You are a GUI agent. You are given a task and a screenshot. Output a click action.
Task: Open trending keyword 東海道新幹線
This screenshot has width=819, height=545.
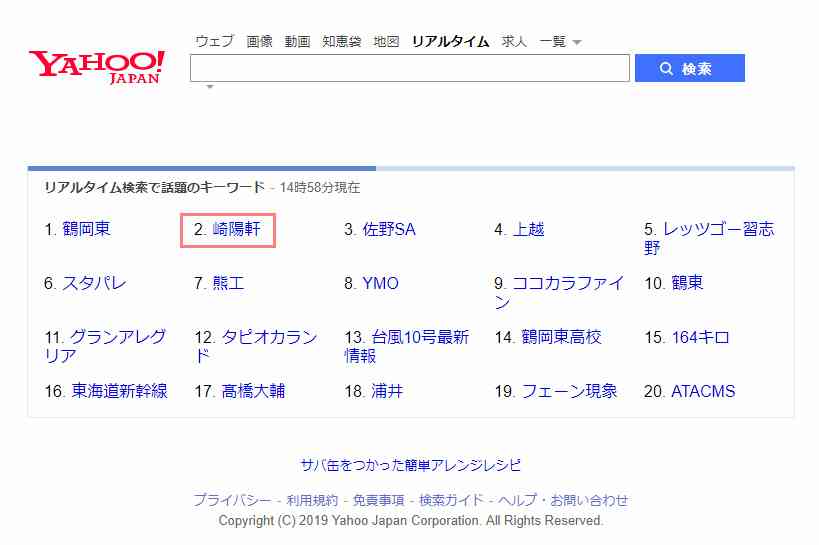pos(120,391)
